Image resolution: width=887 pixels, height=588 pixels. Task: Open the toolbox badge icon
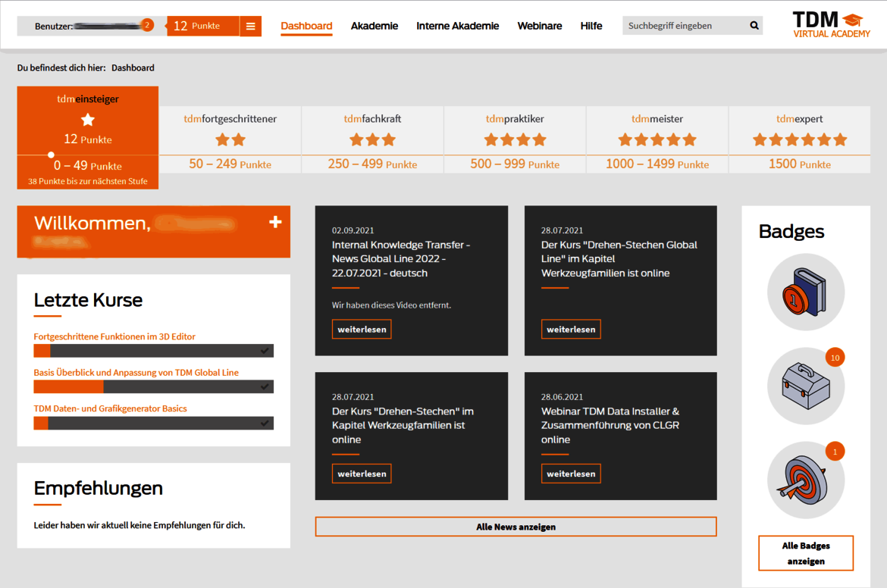806,386
